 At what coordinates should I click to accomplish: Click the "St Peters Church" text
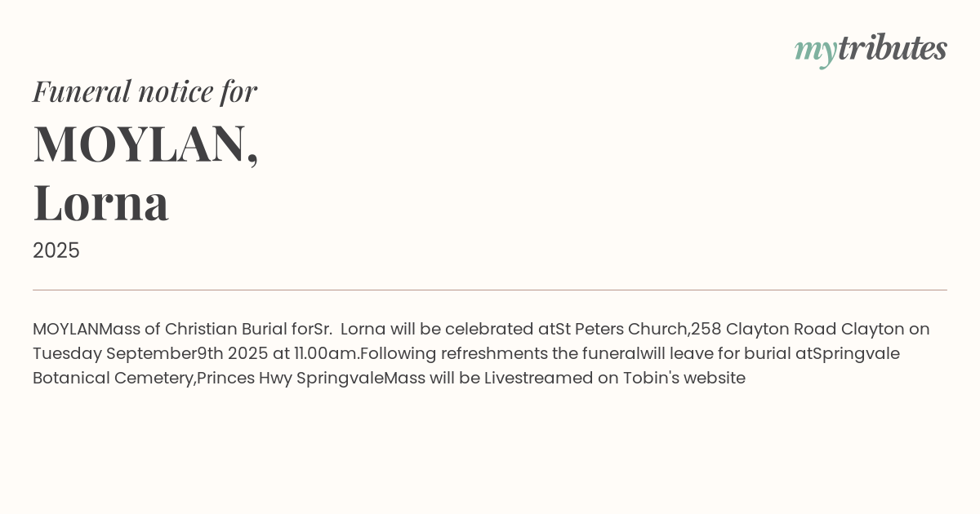click(x=621, y=329)
